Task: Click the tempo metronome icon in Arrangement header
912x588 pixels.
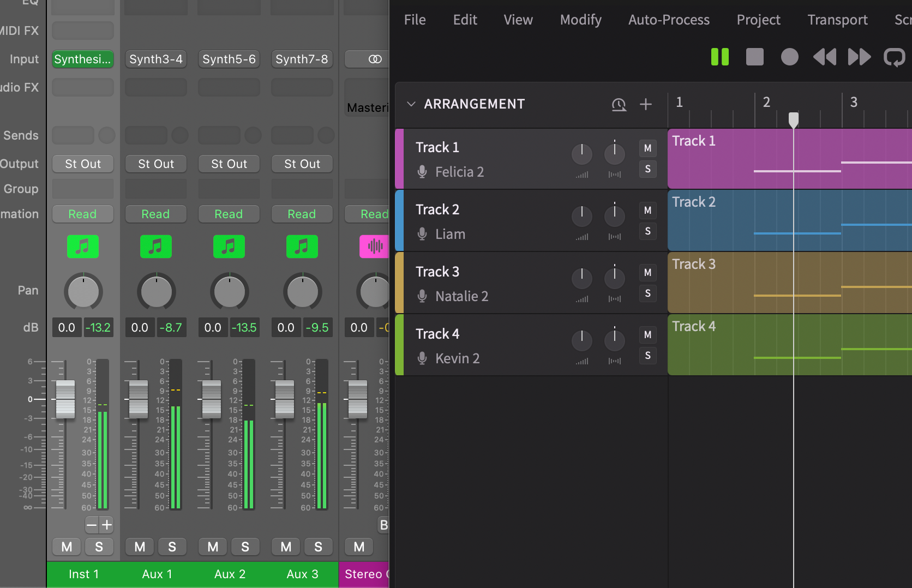Action: [619, 104]
